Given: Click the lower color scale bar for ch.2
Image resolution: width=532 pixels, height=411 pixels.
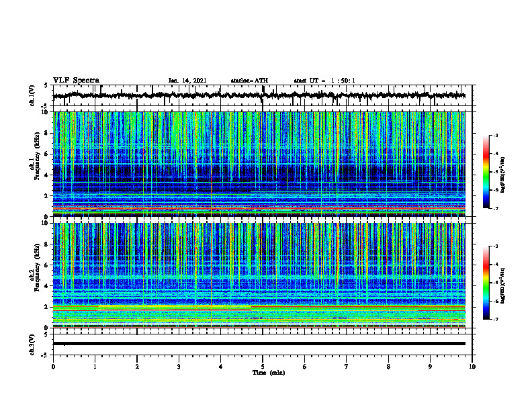Looking at the screenshot, I should (486, 283).
